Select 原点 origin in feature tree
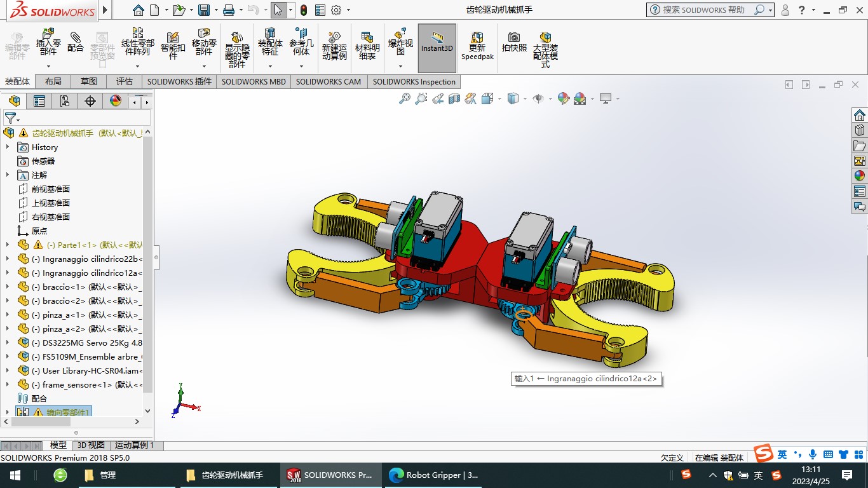The width and height of the screenshot is (868, 488). point(39,231)
